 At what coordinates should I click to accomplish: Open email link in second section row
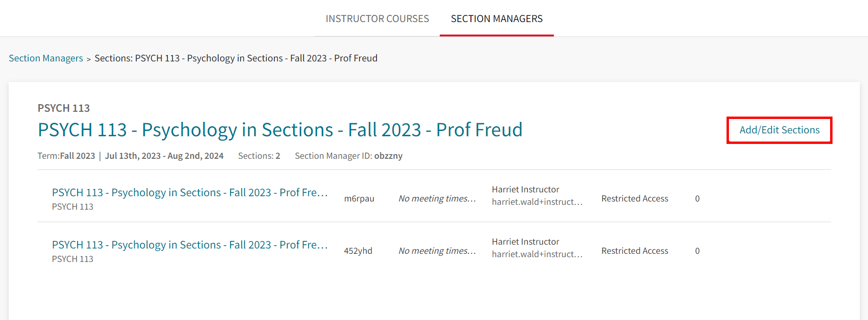(537, 254)
